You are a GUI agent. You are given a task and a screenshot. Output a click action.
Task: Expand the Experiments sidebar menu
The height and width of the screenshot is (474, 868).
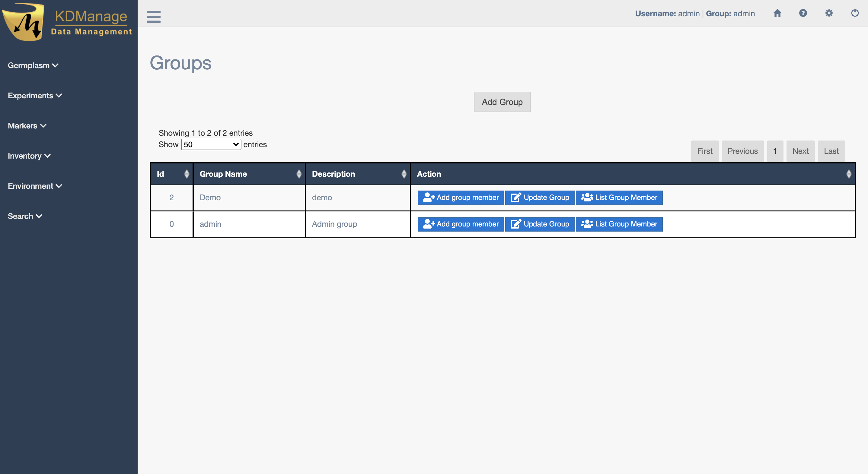[x=35, y=96]
